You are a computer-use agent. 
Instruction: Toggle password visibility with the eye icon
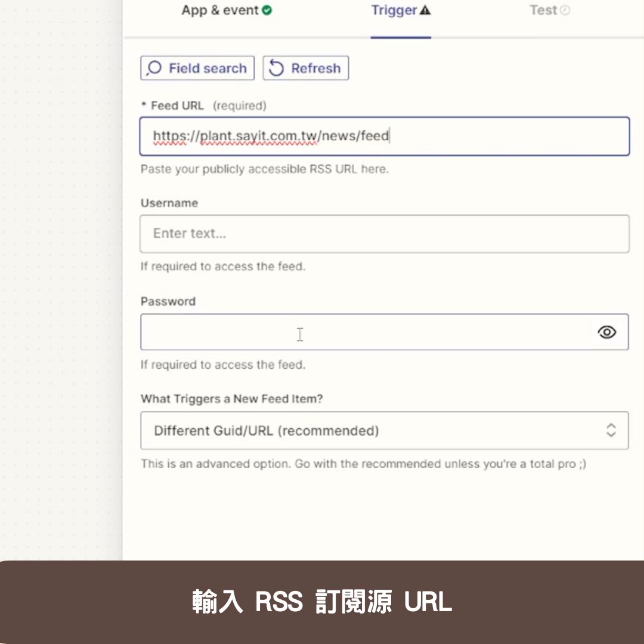(x=606, y=332)
